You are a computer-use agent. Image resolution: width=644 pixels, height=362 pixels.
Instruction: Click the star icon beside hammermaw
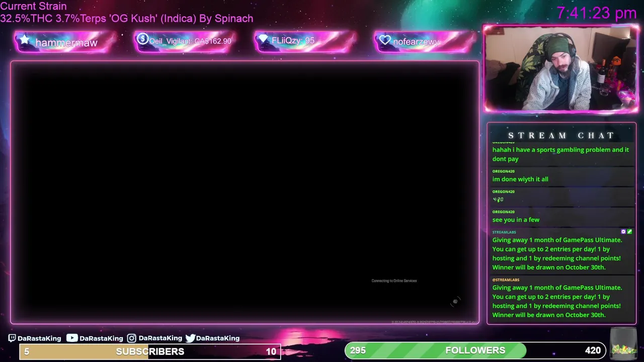[24, 40]
